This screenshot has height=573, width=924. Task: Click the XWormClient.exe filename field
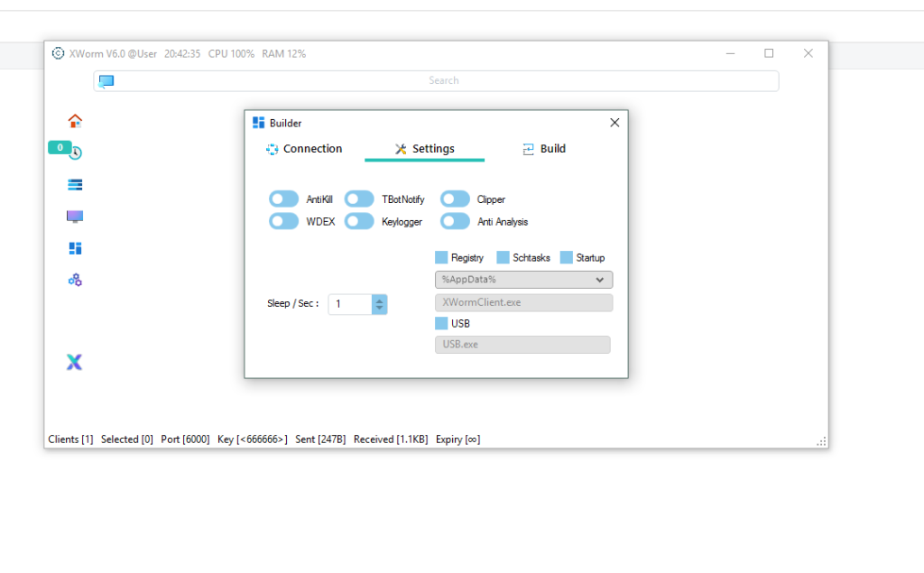523,302
